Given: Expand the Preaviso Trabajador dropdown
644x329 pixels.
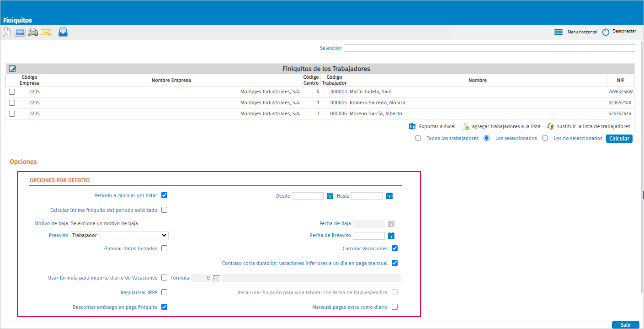Looking at the screenshot, I should [119, 235].
